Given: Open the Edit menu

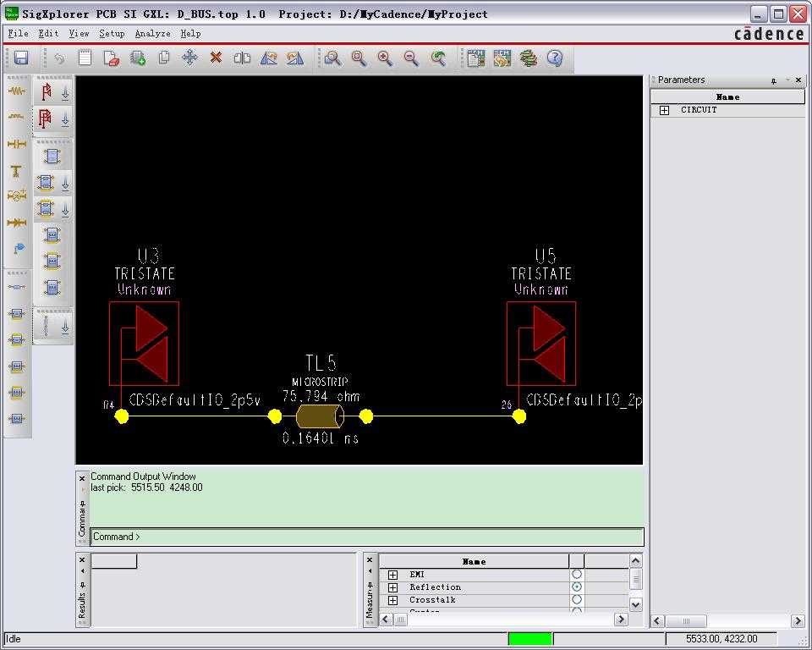Looking at the screenshot, I should coord(49,33).
